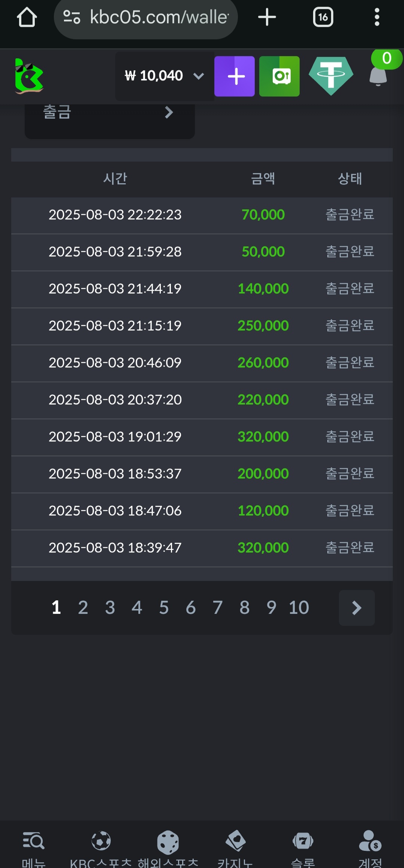Screen dimensions: 404x868
Task: Select the 70,000 withdrawal row
Action: 202,215
